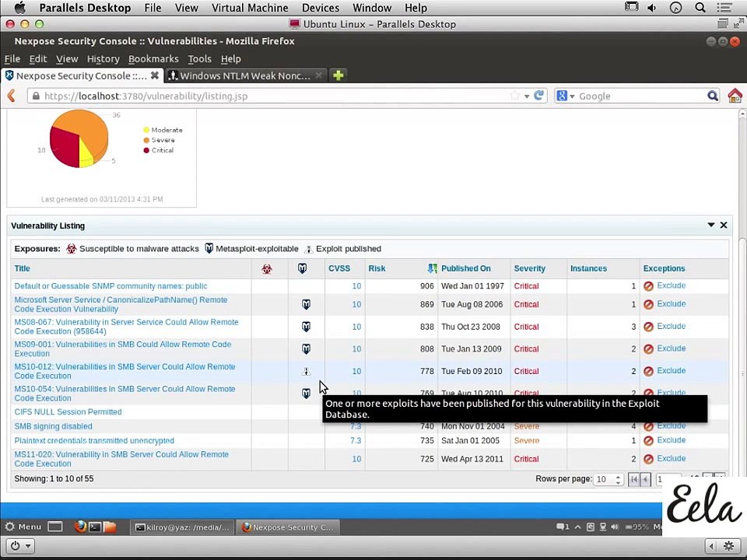
Task: Click the Google search input field
Action: tap(640, 96)
